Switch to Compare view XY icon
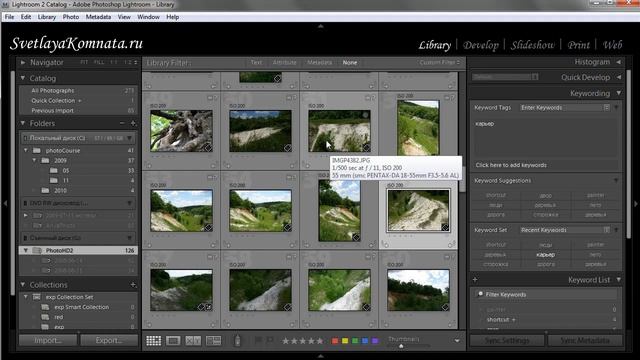Image resolution: width=640 pixels, height=360 pixels. [193, 341]
